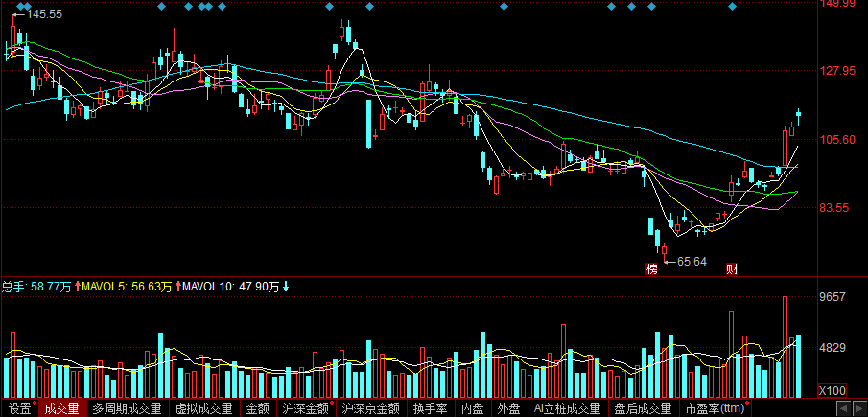Select the 成交量 indicator tab
Viewport: 868px width, 417px height.
[x=62, y=408]
